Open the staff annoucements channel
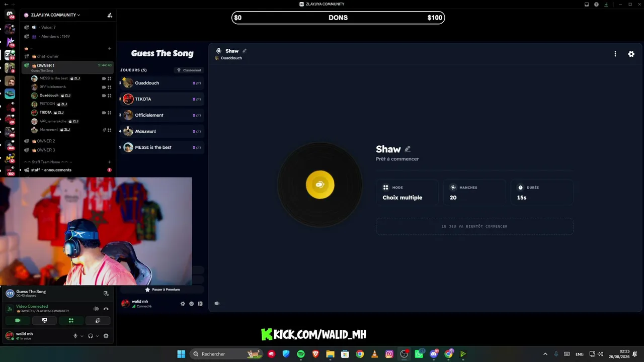Image resolution: width=644 pixels, height=362 pixels. coord(68,170)
